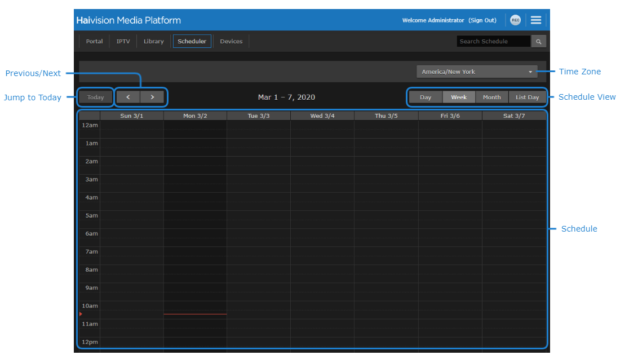
Task: Open the America/New York time zone dropdown
Action: [477, 72]
